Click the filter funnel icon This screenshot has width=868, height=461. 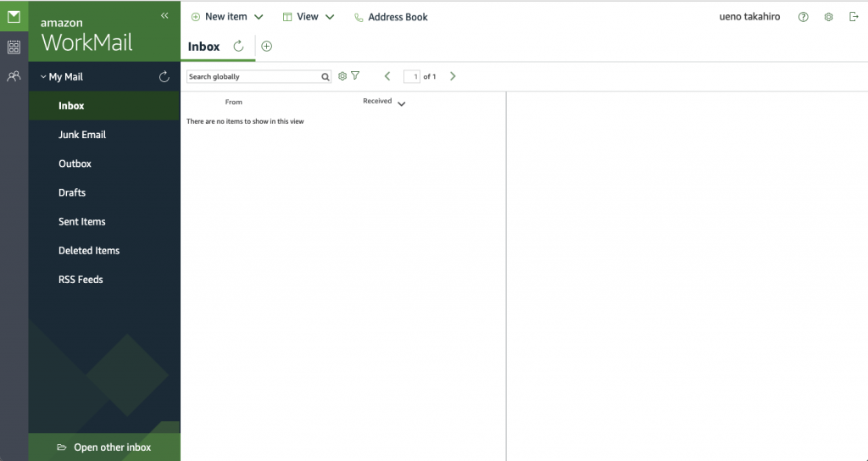pos(355,76)
